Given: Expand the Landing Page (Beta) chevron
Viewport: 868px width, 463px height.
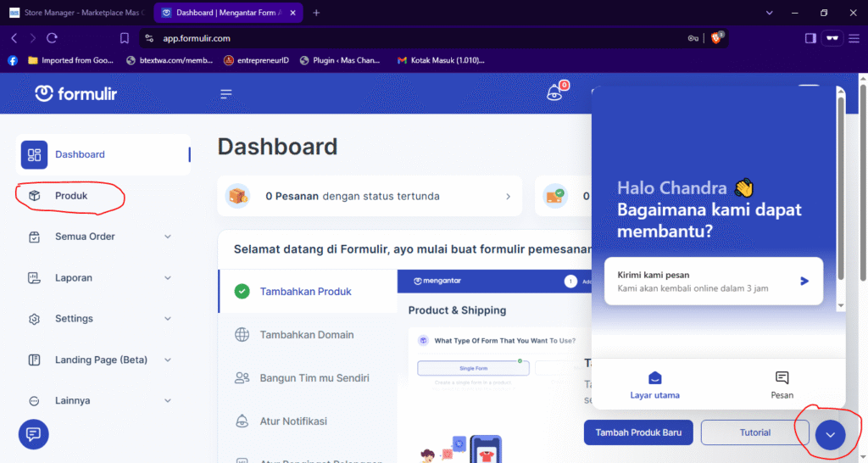Looking at the screenshot, I should coord(168,360).
